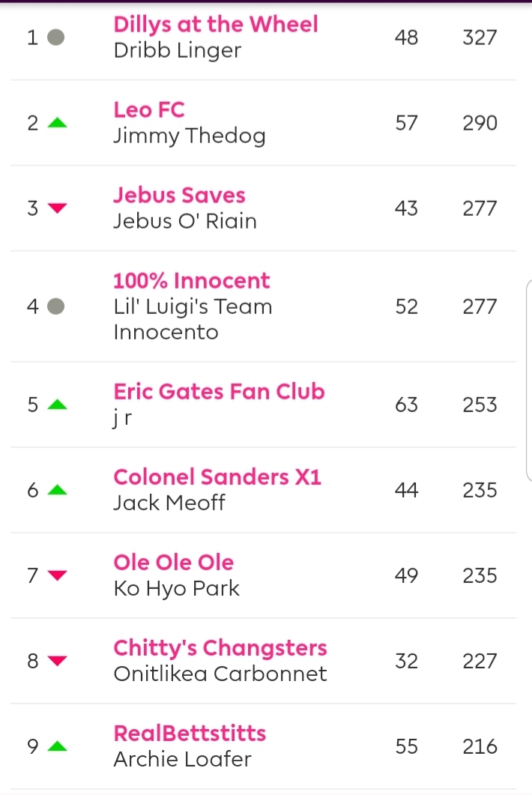532x795 pixels.
Task: Select the Ole Ole Ole team
Action: 173,562
